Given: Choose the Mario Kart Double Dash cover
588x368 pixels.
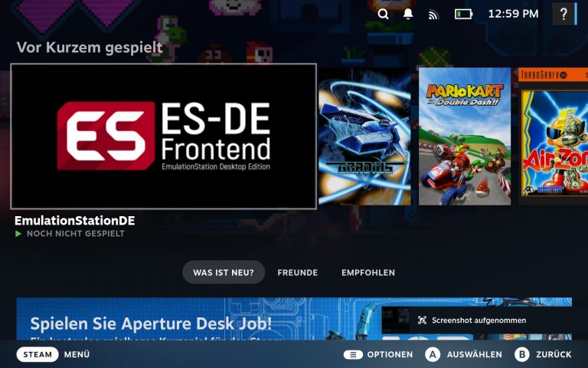Looking at the screenshot, I should pos(465,136).
